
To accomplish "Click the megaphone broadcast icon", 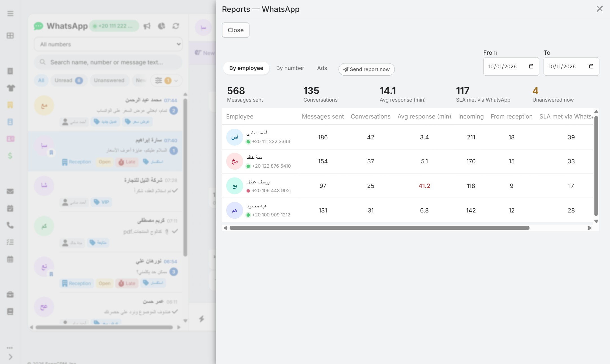I will [x=147, y=26].
